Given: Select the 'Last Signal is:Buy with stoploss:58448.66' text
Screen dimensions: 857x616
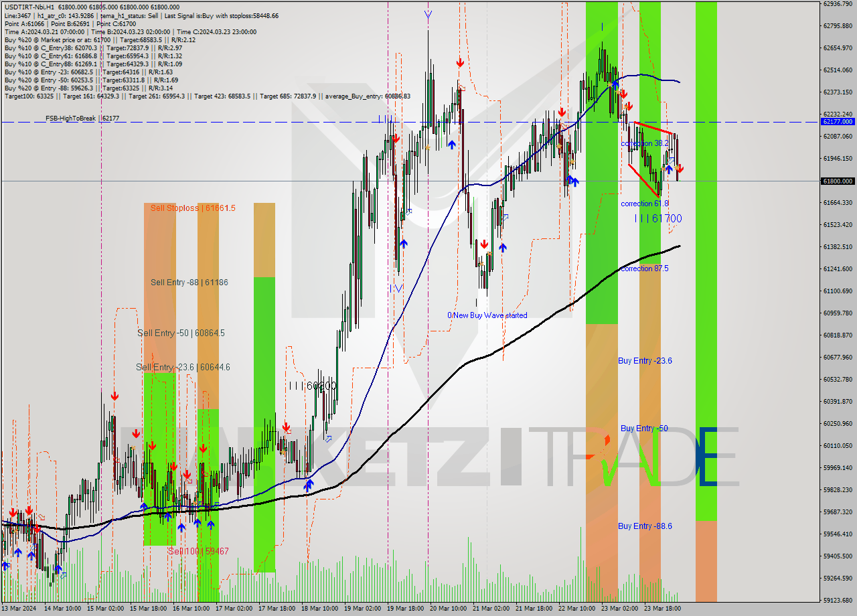Looking at the screenshot, I should (x=222, y=15).
